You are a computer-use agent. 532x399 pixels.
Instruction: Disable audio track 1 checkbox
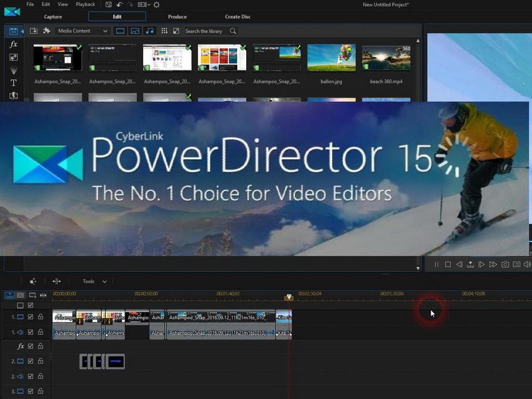[x=31, y=332]
